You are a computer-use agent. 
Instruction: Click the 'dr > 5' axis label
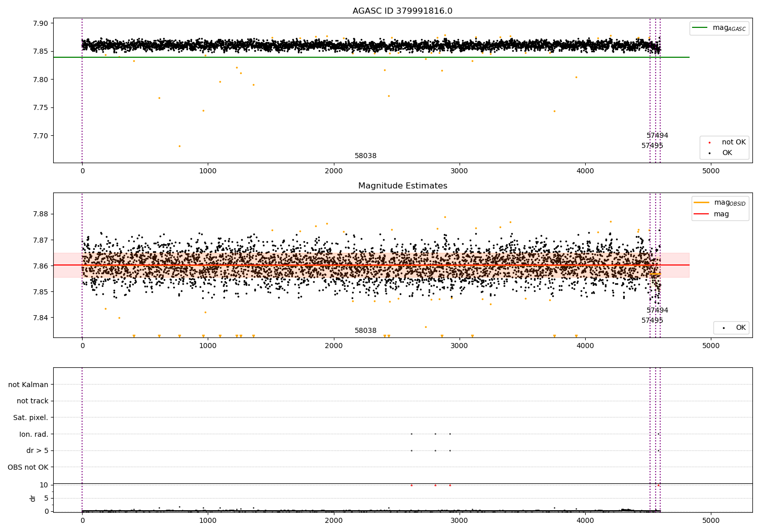37,450
